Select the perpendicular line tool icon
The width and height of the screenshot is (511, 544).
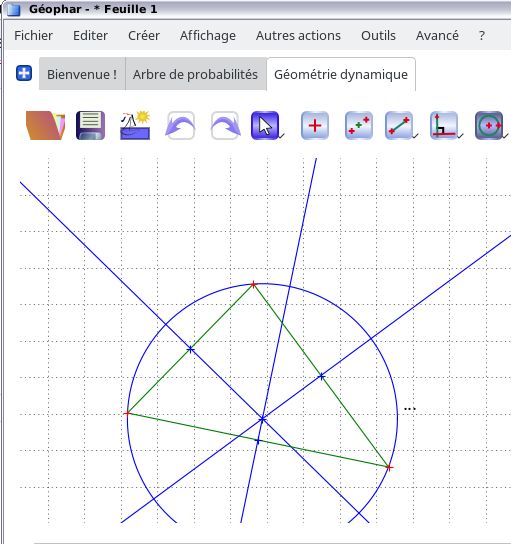coord(444,125)
